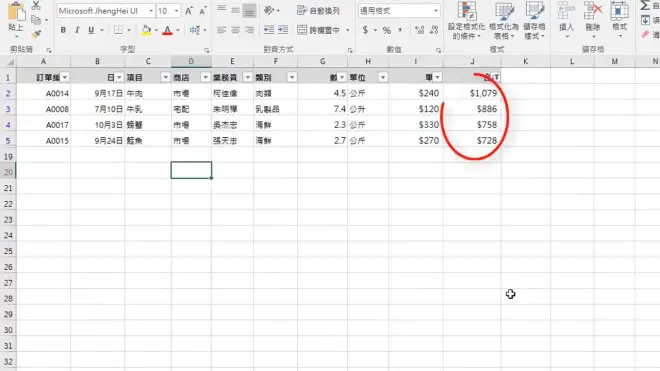The width and height of the screenshot is (660, 371).
Task: Open the font color dropdown arrow
Action: [x=178, y=30]
